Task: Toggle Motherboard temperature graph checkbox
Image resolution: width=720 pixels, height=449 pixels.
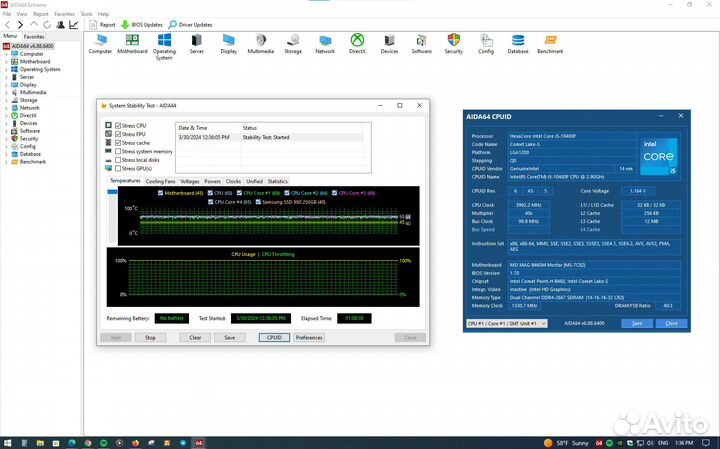Action: pos(160,193)
